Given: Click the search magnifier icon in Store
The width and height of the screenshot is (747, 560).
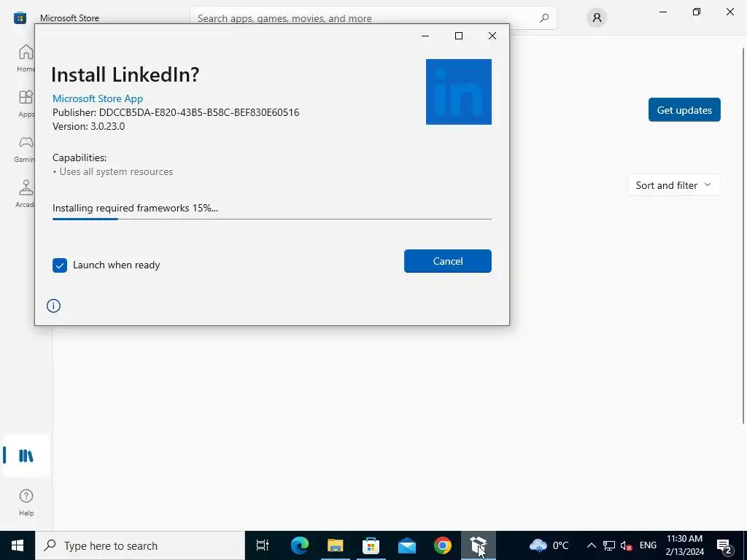Looking at the screenshot, I should click(x=543, y=18).
